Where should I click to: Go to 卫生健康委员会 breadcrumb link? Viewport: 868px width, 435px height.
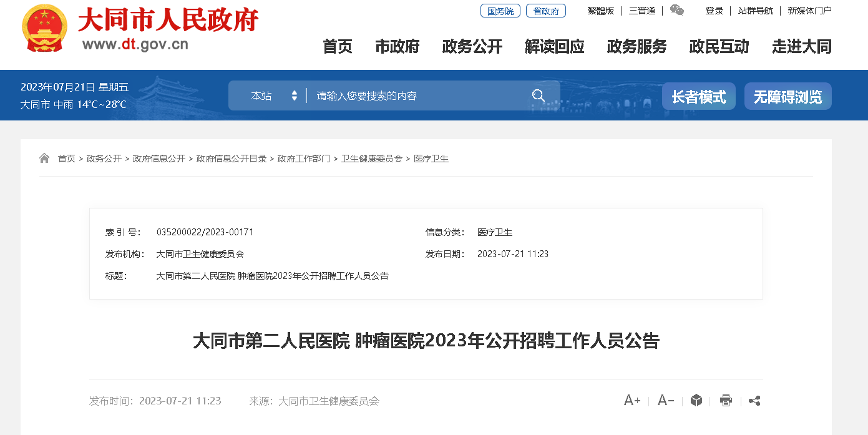point(372,159)
